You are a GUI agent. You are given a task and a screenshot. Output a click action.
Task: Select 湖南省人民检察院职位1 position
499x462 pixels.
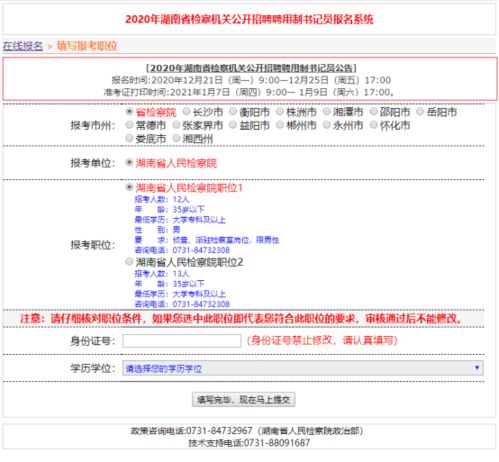[x=129, y=187]
